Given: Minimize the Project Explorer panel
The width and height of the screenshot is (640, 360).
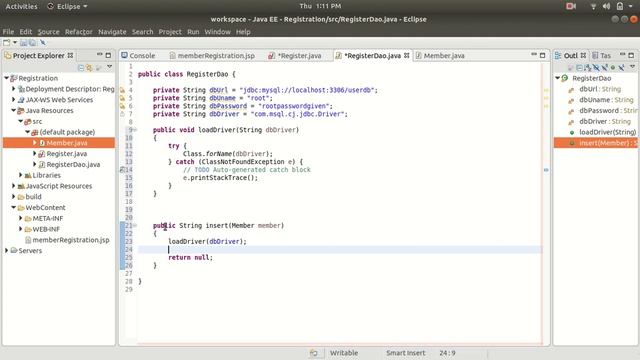Looking at the screenshot, I should (100, 55).
